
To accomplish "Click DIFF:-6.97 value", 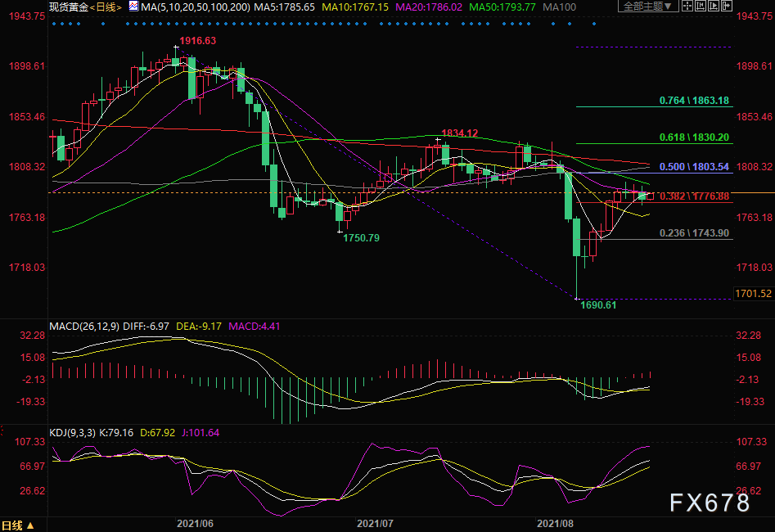I will pos(146,327).
